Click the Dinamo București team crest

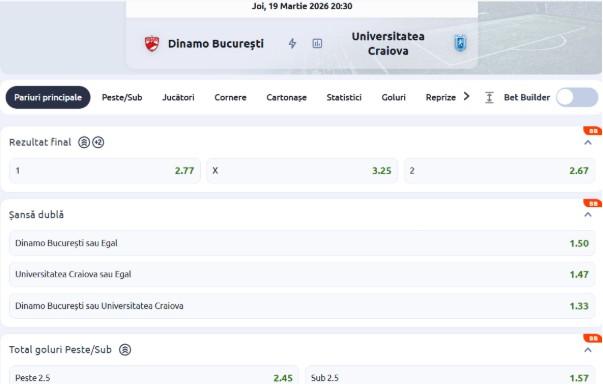coord(152,43)
